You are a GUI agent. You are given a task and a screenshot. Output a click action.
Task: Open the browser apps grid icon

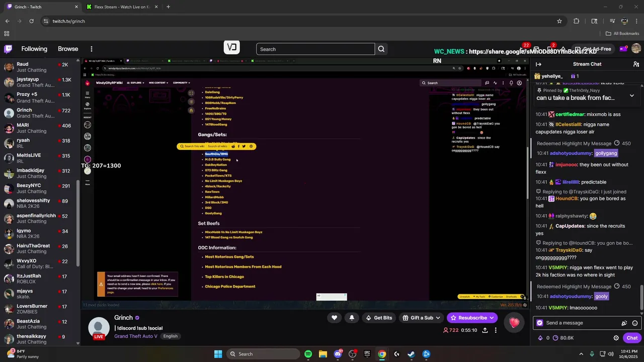click(x=7, y=34)
